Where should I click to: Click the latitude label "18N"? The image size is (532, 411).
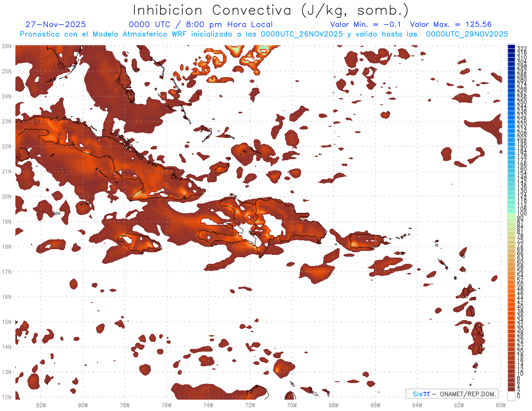click(6, 247)
